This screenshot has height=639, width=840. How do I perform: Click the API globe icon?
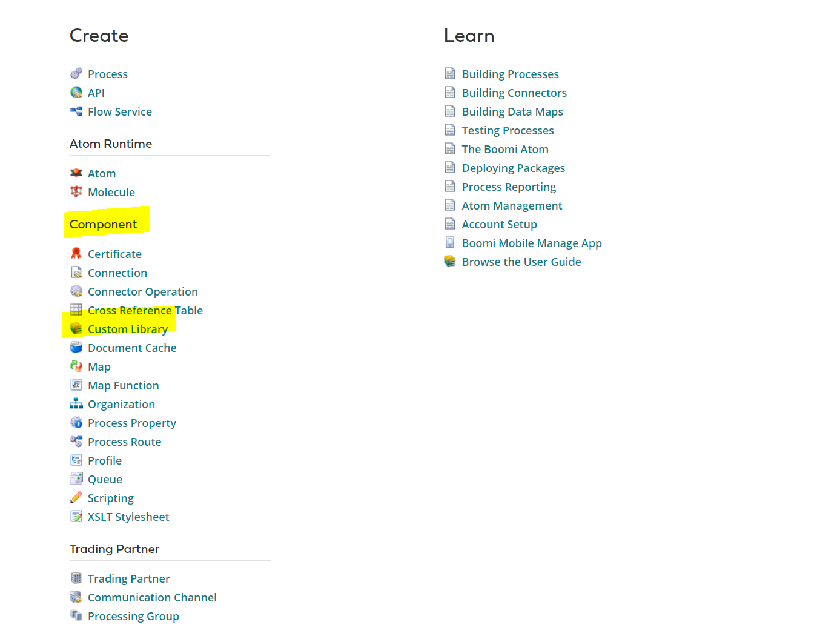pyautogui.click(x=76, y=92)
